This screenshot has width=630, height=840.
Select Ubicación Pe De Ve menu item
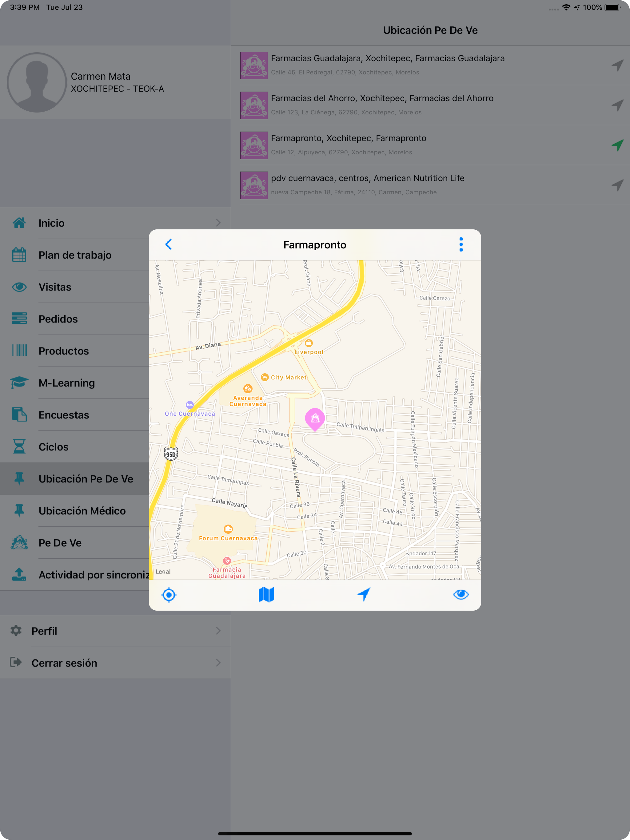[74, 479]
